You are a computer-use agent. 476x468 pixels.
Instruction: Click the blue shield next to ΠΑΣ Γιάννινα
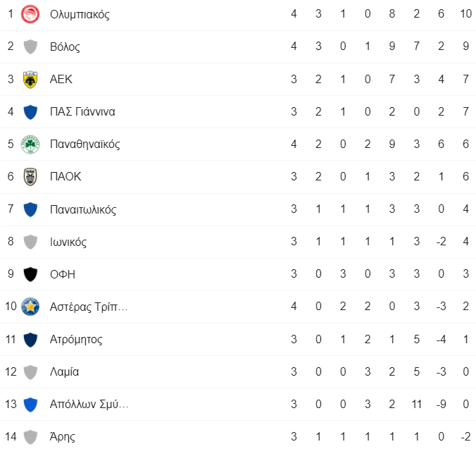click(30, 112)
